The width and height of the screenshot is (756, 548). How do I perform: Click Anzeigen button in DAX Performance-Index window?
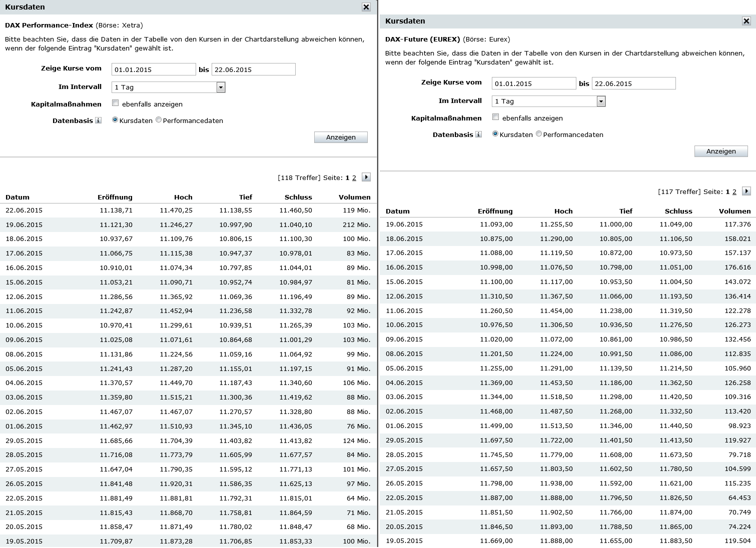coord(341,137)
